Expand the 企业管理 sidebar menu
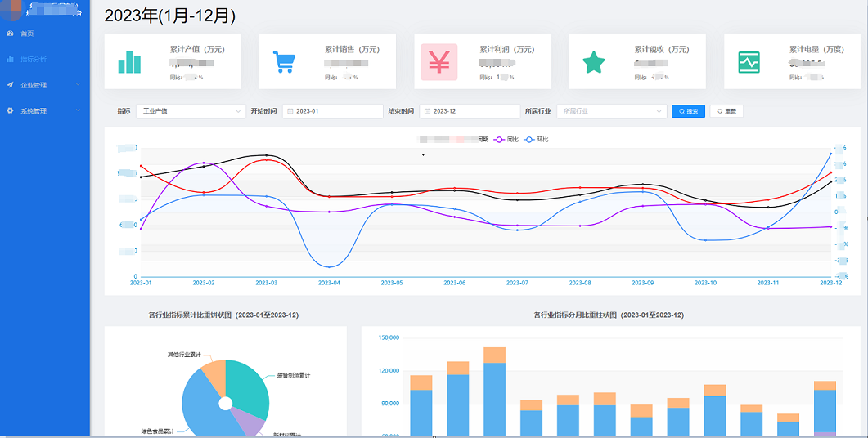868x438 pixels. point(44,85)
